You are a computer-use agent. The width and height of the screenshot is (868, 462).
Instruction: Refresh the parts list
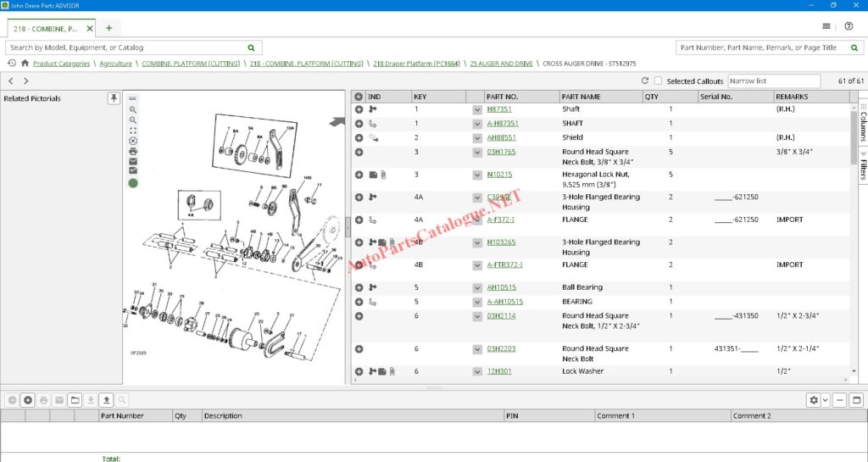[645, 81]
